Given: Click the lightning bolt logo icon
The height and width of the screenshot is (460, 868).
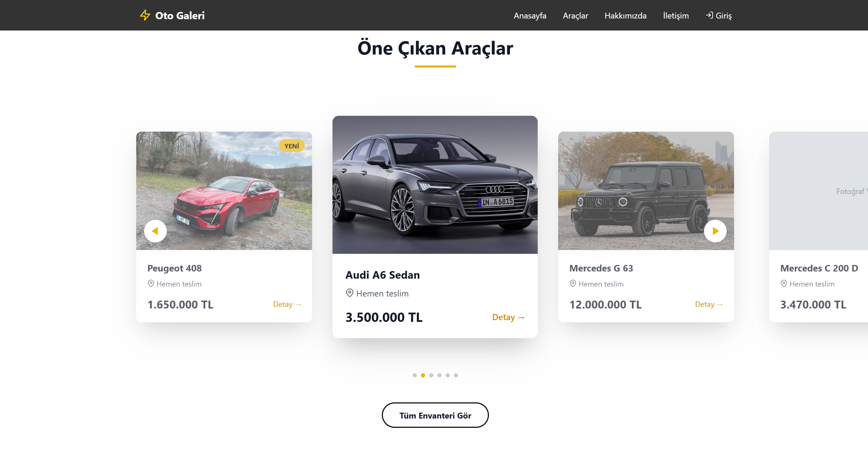Looking at the screenshot, I should (x=145, y=15).
